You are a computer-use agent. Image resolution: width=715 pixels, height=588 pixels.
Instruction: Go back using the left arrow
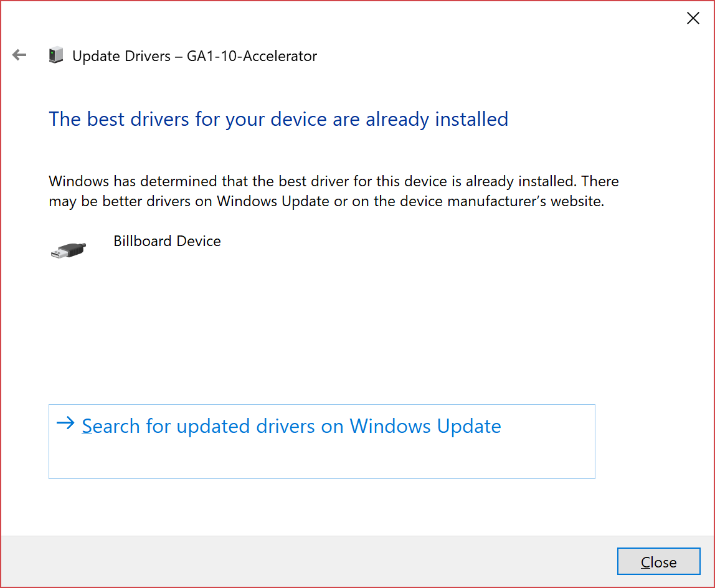point(19,55)
